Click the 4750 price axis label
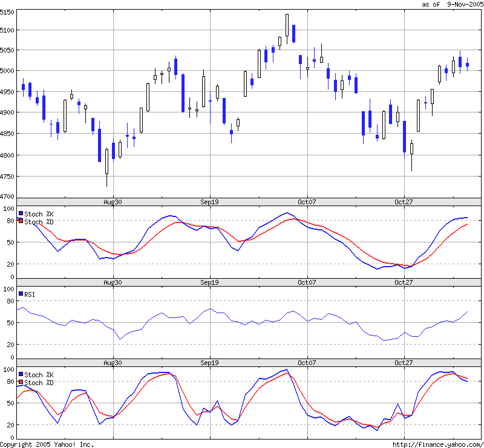The width and height of the screenshot is (484, 448). pyautogui.click(x=7, y=177)
